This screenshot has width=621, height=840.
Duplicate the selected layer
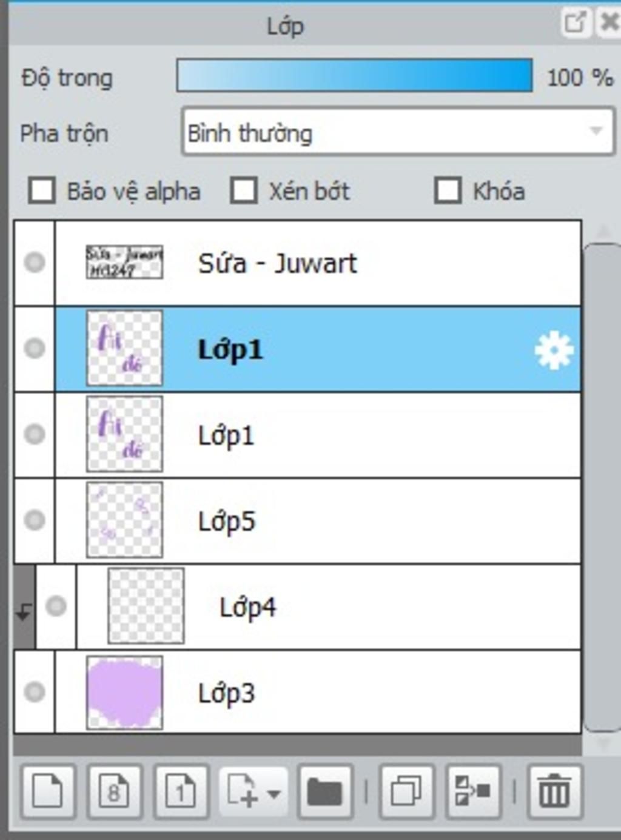pyautogui.click(x=406, y=791)
